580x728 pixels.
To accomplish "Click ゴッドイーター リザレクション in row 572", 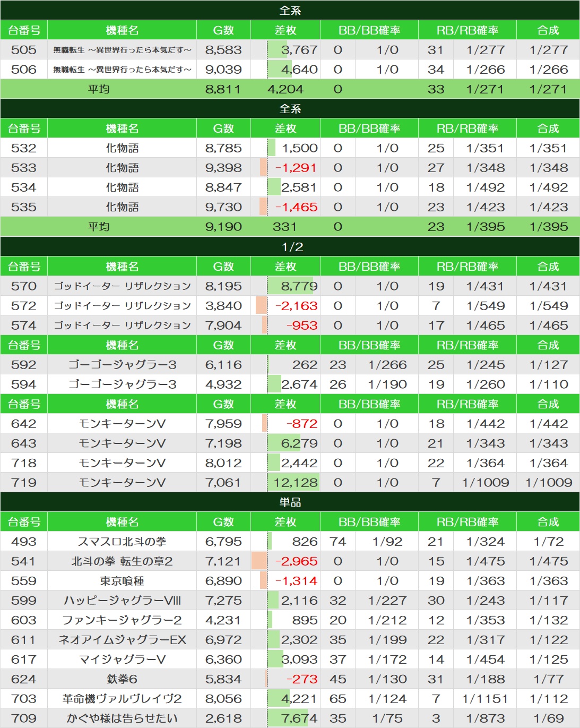I will 122,306.
